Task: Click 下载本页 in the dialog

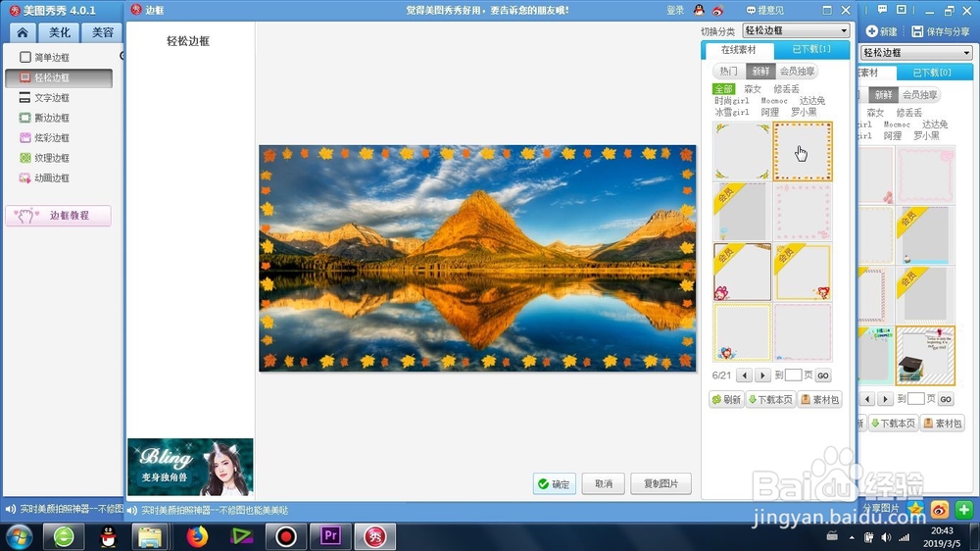Action: point(770,400)
